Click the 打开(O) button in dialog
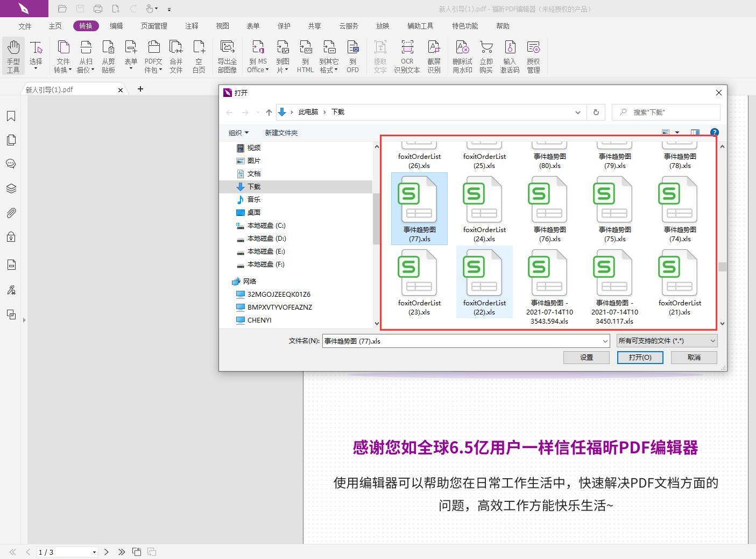The image size is (756, 559). 640,357
